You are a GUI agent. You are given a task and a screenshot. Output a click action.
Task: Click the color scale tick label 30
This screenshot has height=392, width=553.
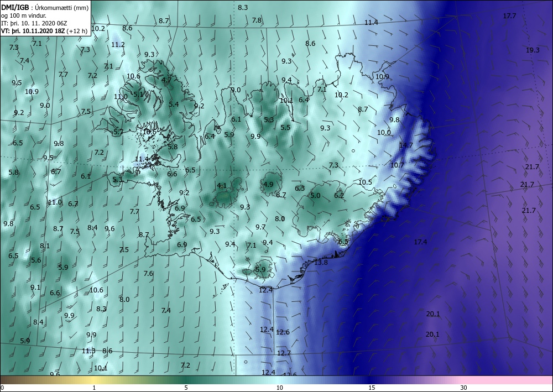point(463,388)
